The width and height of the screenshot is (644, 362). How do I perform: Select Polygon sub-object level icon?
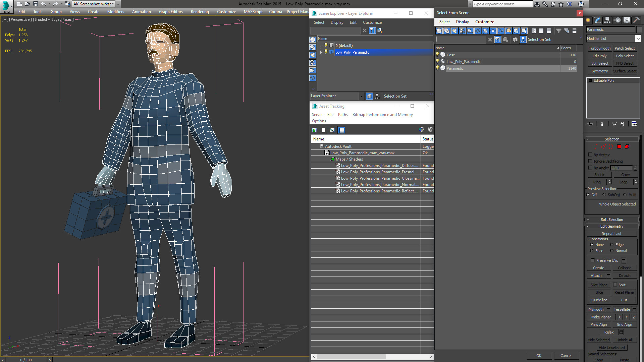click(x=619, y=147)
